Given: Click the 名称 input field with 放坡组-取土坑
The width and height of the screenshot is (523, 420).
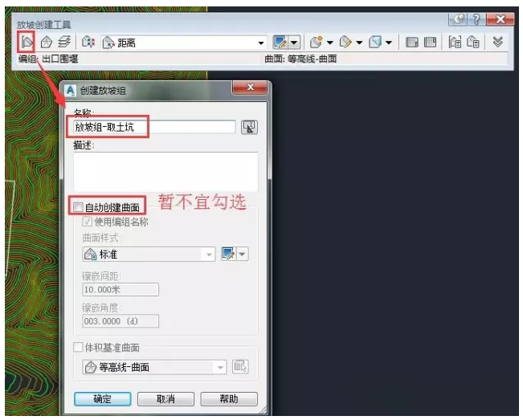Looking at the screenshot, I should (153, 127).
